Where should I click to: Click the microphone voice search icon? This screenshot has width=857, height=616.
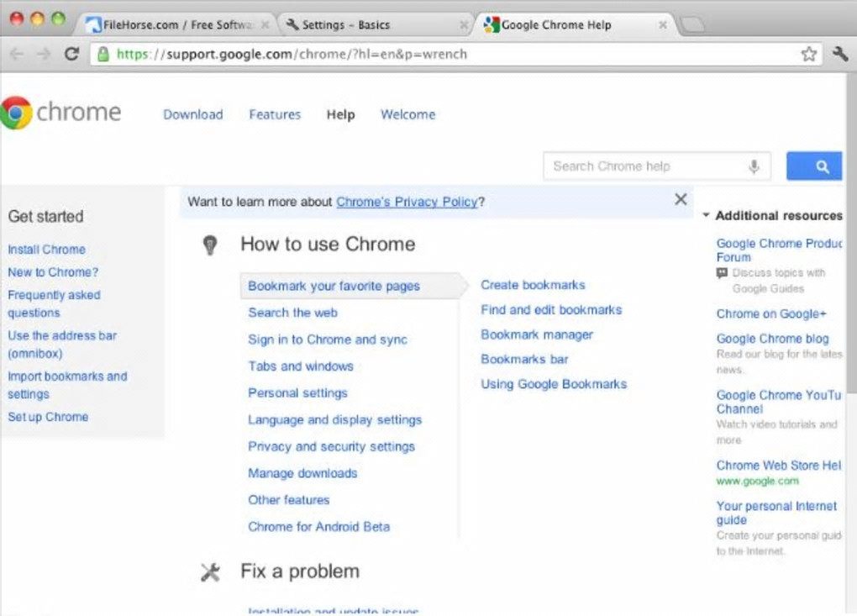754,166
